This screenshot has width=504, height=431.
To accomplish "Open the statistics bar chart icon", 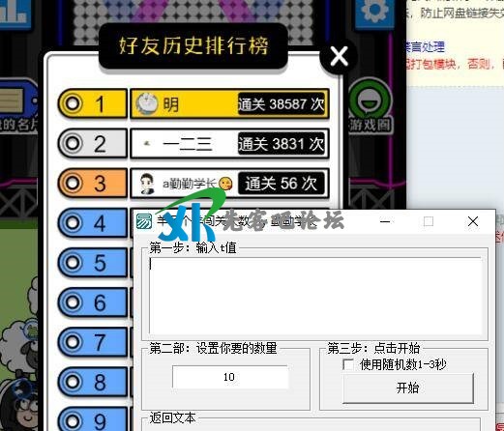I will [x=14, y=13].
